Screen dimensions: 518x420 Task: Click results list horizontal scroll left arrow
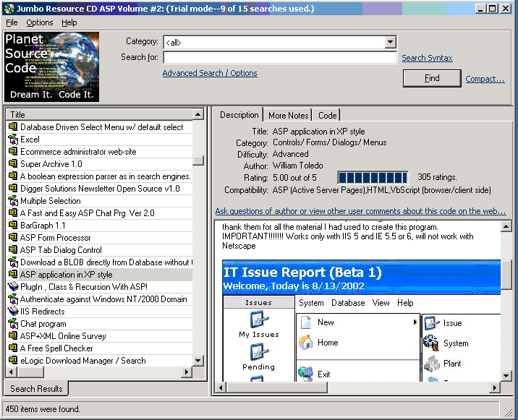12,372
